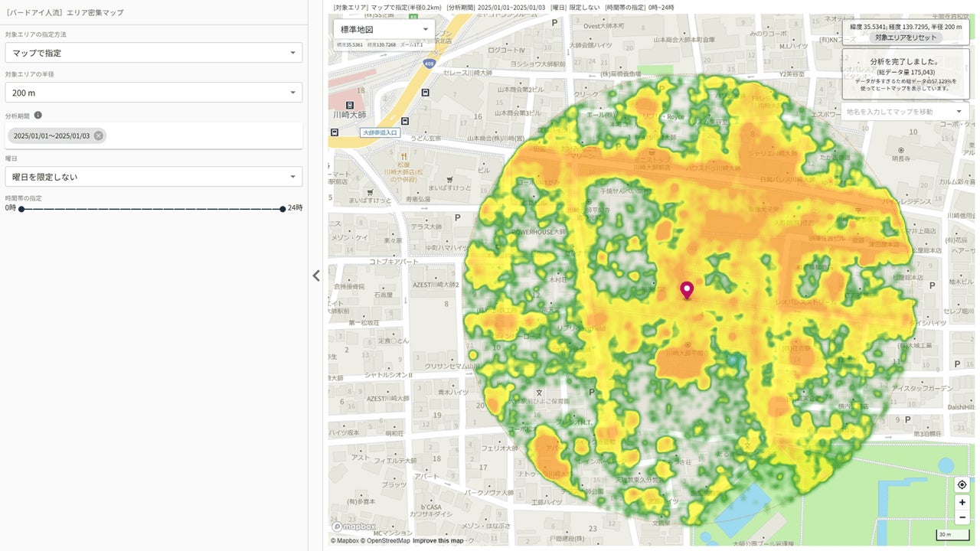Click the 0時 start handle of time slider
This screenshot has width=980, height=551.
click(x=21, y=208)
